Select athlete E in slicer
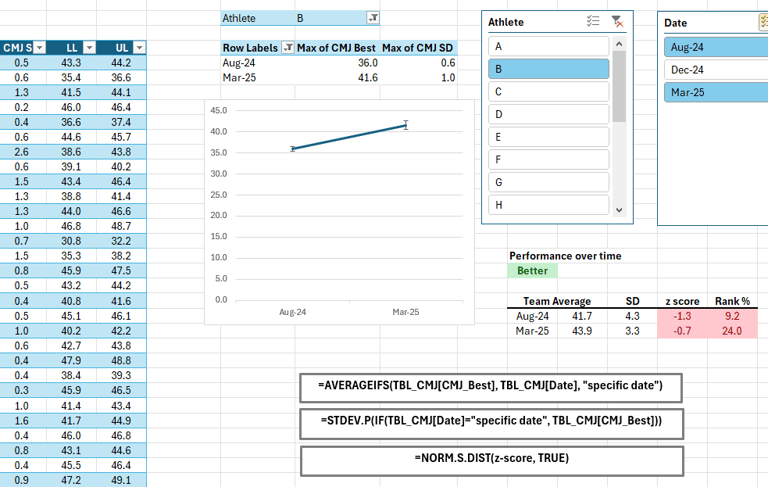The width and height of the screenshot is (768, 487). tap(549, 137)
